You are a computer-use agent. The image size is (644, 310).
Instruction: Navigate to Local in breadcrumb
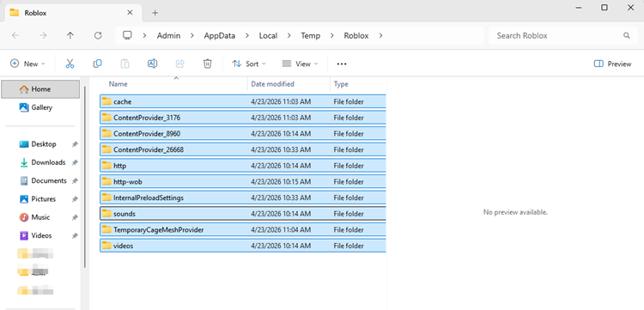[x=268, y=36]
